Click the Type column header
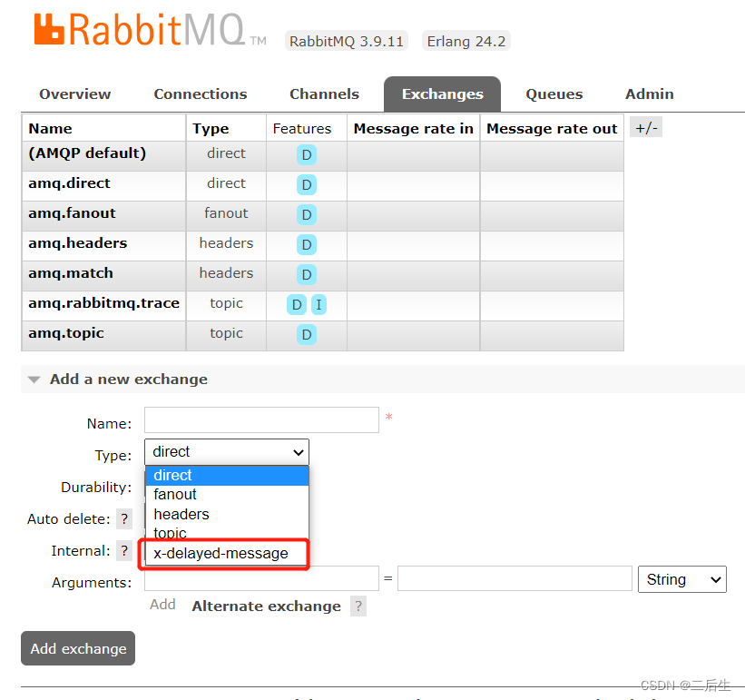 [x=211, y=129]
